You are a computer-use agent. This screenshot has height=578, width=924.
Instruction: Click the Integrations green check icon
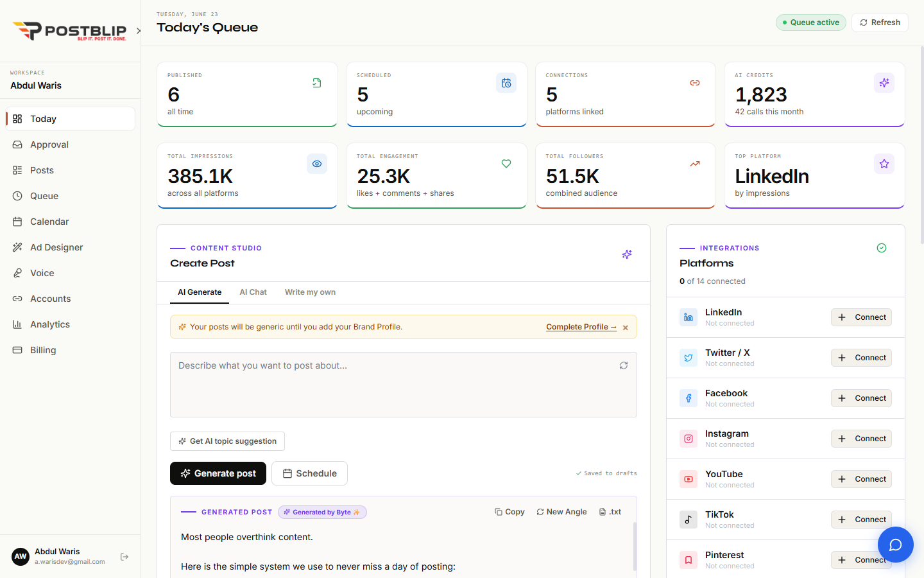[x=882, y=248]
